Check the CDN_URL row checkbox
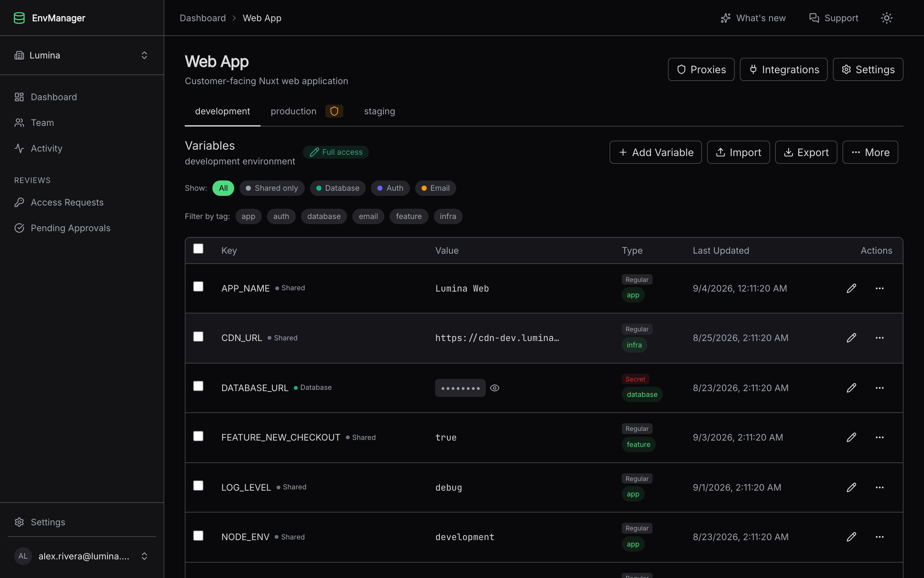 tap(198, 337)
